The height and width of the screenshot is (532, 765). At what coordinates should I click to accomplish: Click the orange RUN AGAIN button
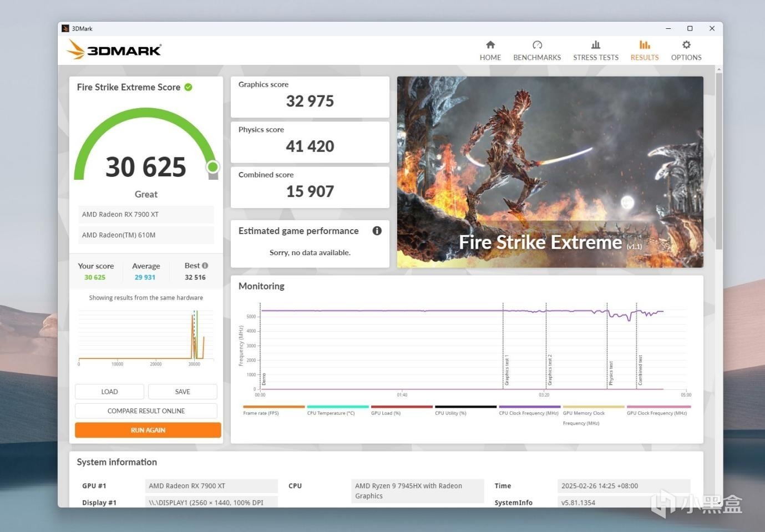click(x=148, y=430)
